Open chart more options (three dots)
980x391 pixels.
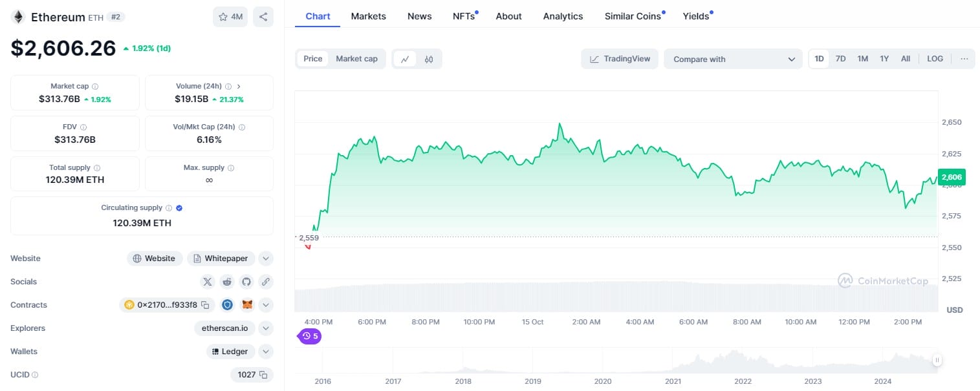964,59
